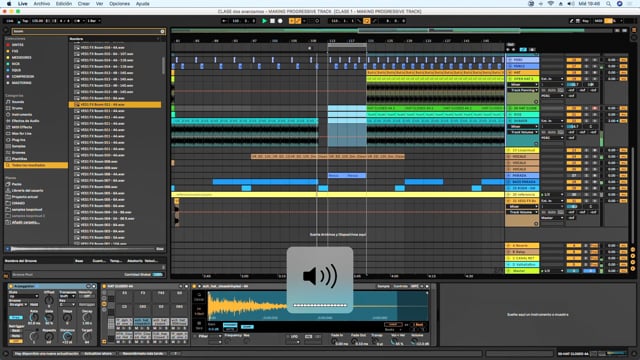The height and width of the screenshot is (360, 640).
Task: Open the Opciones menu
Action: coord(119,4)
